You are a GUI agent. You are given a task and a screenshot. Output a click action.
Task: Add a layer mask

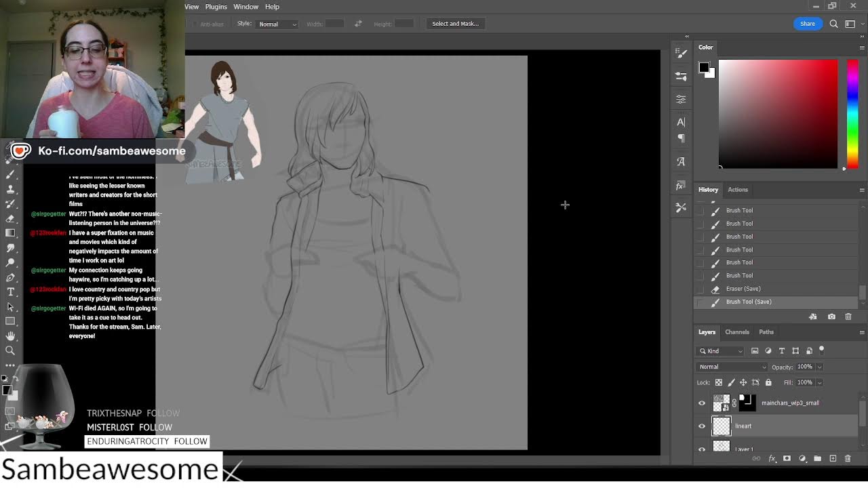click(787, 459)
